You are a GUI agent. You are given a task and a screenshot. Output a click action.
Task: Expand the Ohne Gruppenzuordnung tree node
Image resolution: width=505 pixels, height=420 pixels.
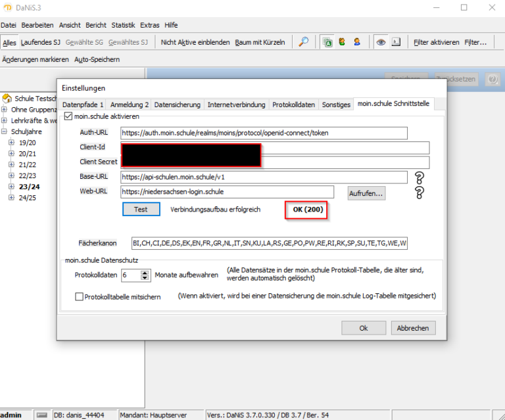point(5,110)
